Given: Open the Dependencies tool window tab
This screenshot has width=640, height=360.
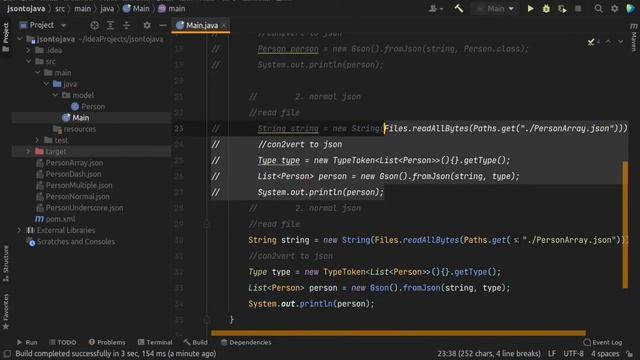Looking at the screenshot, I should pyautogui.click(x=246, y=342).
